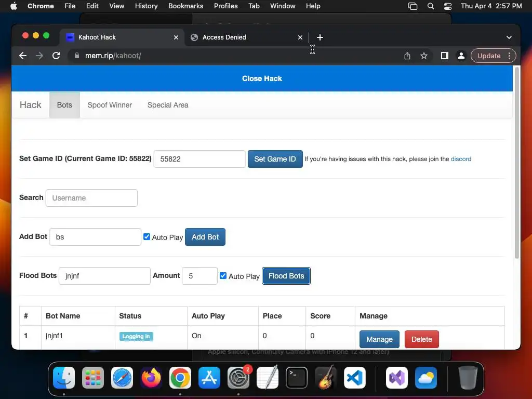Image resolution: width=532 pixels, height=399 pixels.
Task: Toggle the Chrome side panel icon
Action: [x=445, y=56]
